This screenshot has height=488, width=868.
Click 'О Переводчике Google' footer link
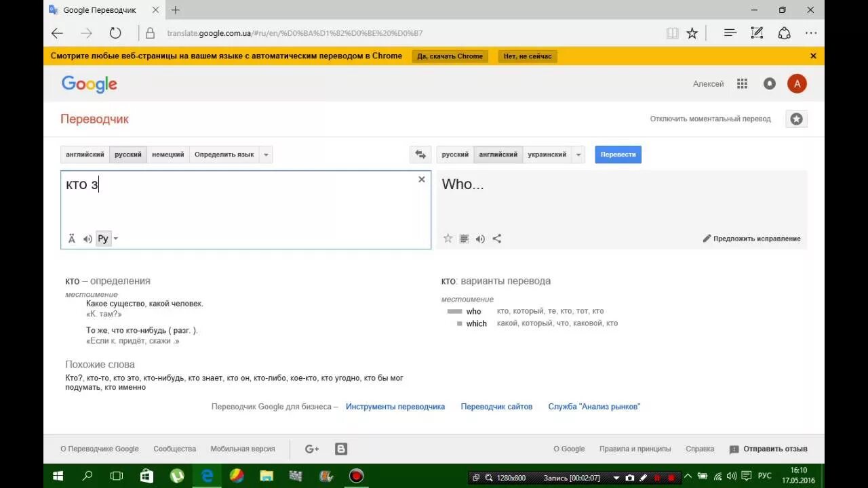[100, 449]
